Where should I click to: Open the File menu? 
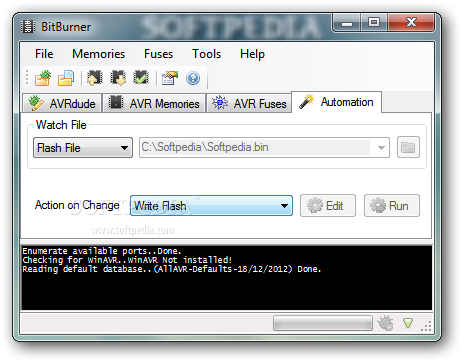44,54
